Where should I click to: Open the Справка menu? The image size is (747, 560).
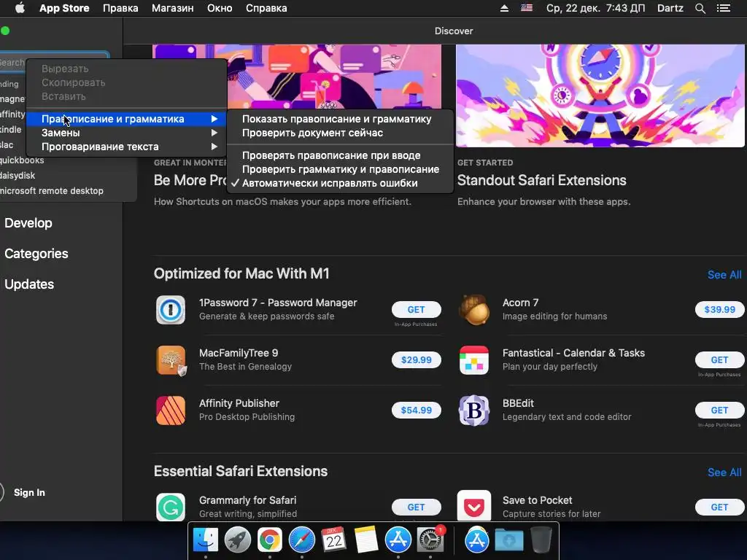[266, 8]
